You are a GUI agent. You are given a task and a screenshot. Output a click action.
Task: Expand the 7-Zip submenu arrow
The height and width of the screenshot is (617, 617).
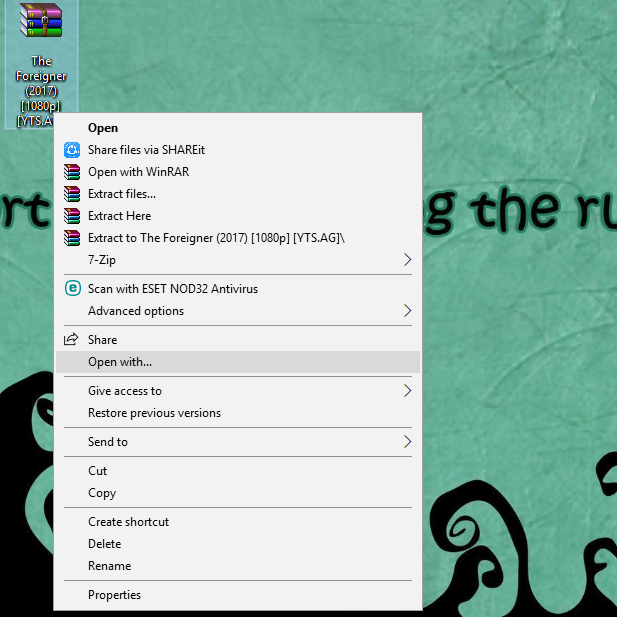[x=408, y=260]
